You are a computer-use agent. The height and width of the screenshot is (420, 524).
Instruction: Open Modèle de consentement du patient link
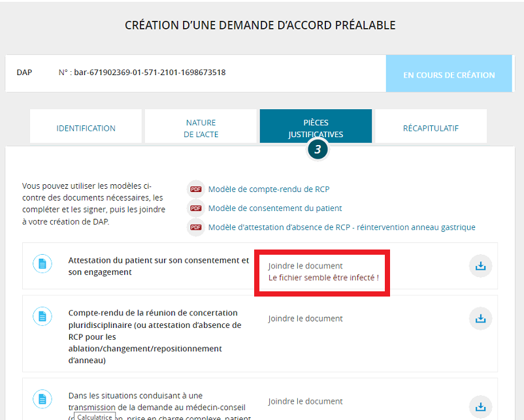pyautogui.click(x=275, y=208)
